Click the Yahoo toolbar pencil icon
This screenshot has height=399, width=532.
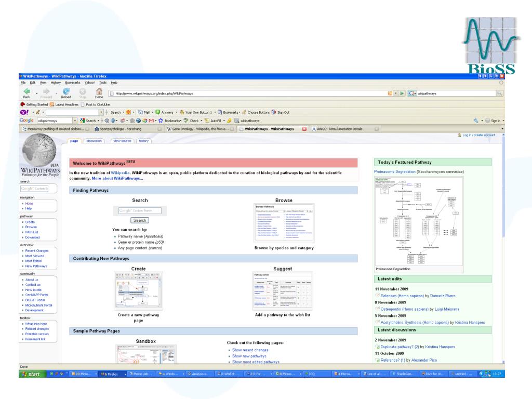pyautogui.click(x=38, y=112)
